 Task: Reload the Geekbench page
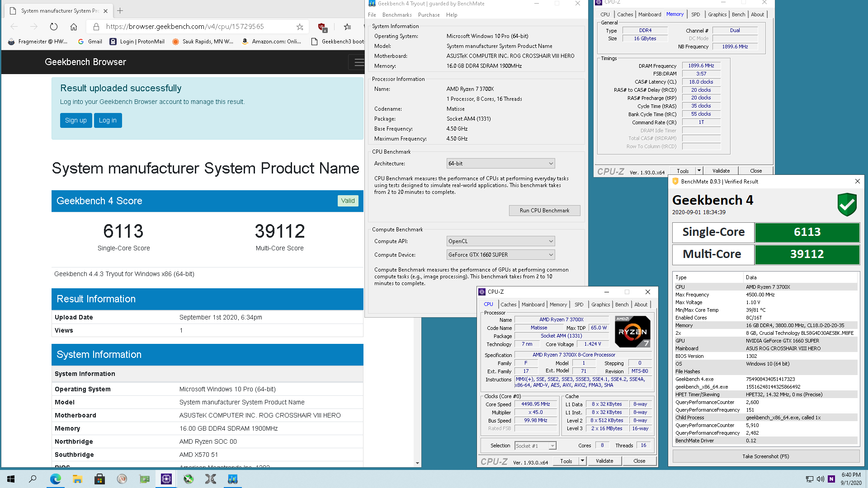[x=54, y=27]
